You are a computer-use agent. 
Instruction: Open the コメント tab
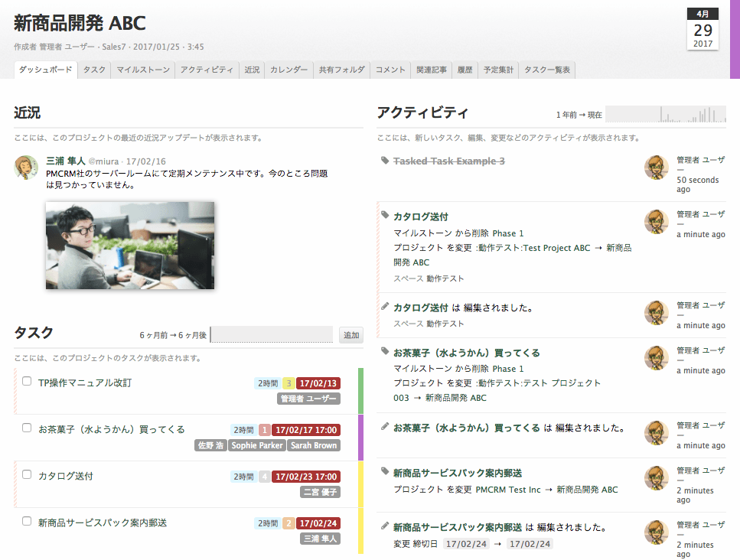point(390,70)
